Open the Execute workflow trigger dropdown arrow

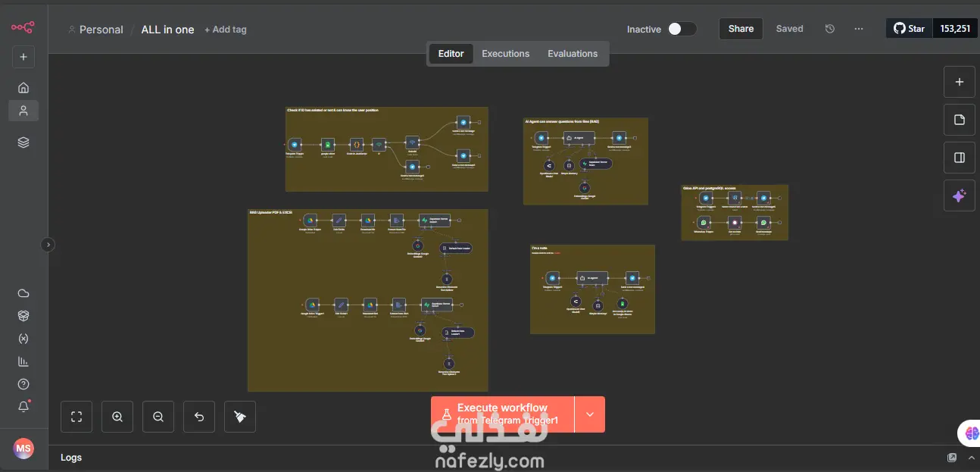click(590, 414)
